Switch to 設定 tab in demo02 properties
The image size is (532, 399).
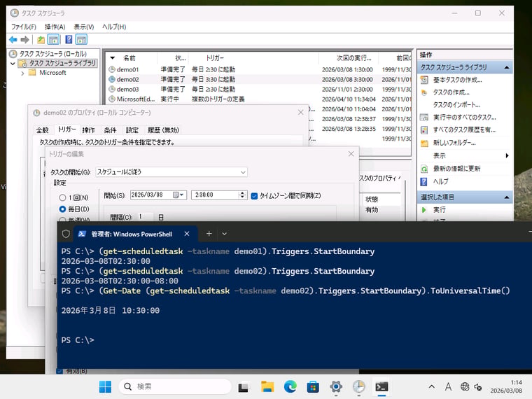[x=132, y=130]
